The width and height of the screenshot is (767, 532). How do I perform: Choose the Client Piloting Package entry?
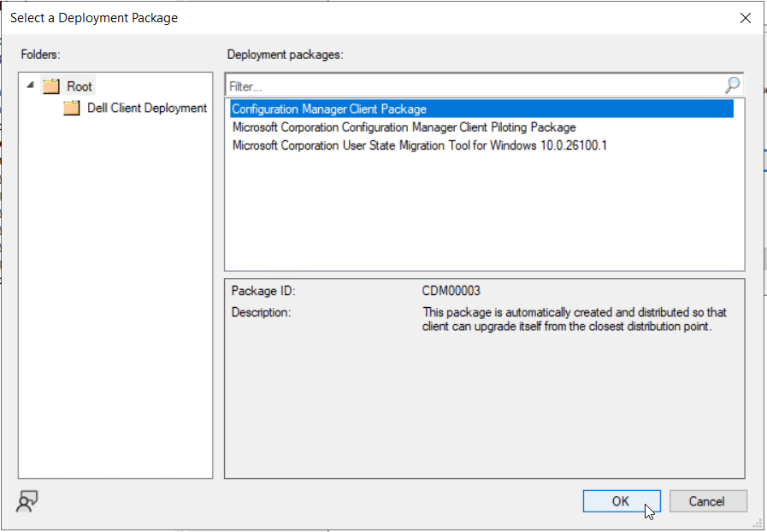click(404, 127)
